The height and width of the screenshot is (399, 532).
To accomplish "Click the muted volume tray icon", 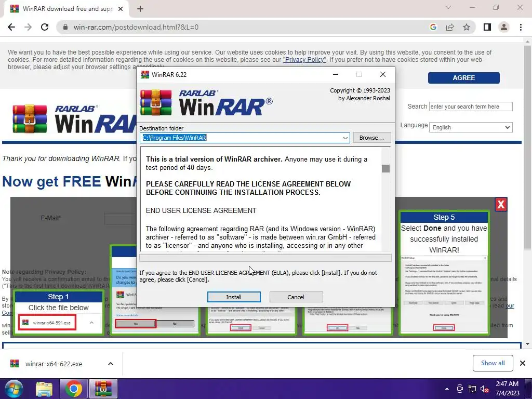I will coord(484,389).
